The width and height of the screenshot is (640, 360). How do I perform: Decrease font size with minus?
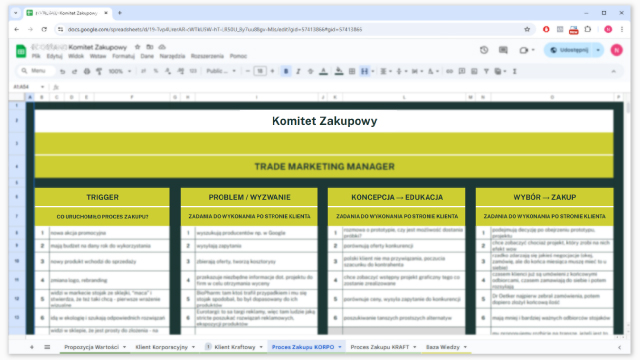[247, 71]
